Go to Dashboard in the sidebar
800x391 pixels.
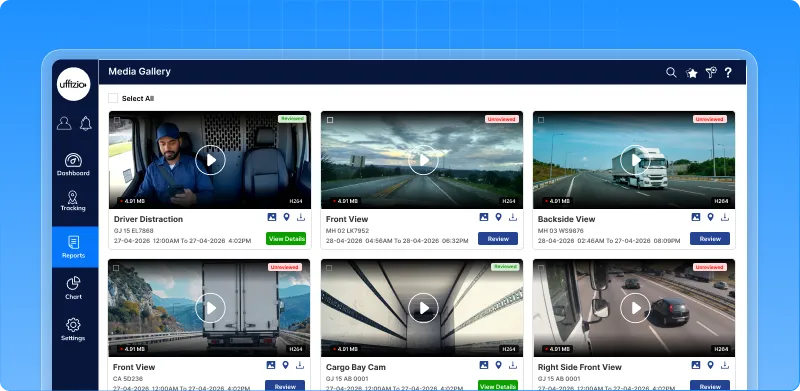tap(73, 164)
